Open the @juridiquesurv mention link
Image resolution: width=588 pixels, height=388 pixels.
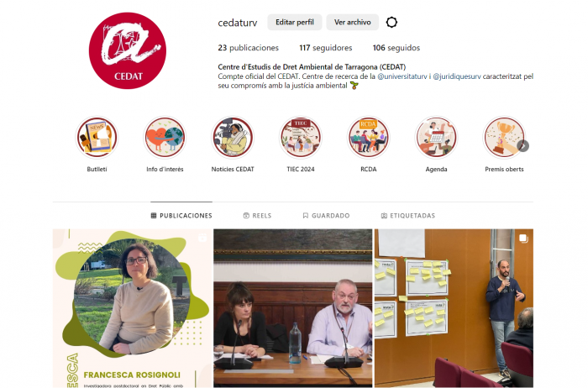pyautogui.click(x=457, y=76)
